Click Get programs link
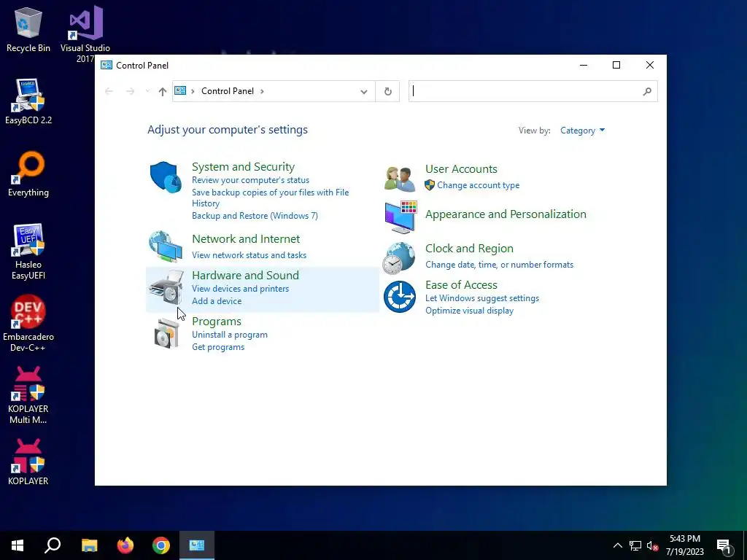The width and height of the screenshot is (747, 560). tap(218, 347)
